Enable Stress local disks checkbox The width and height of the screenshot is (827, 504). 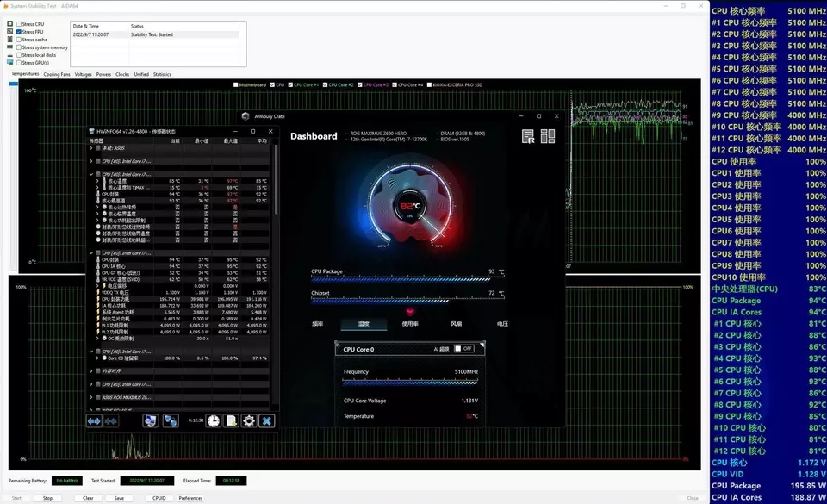coord(19,55)
